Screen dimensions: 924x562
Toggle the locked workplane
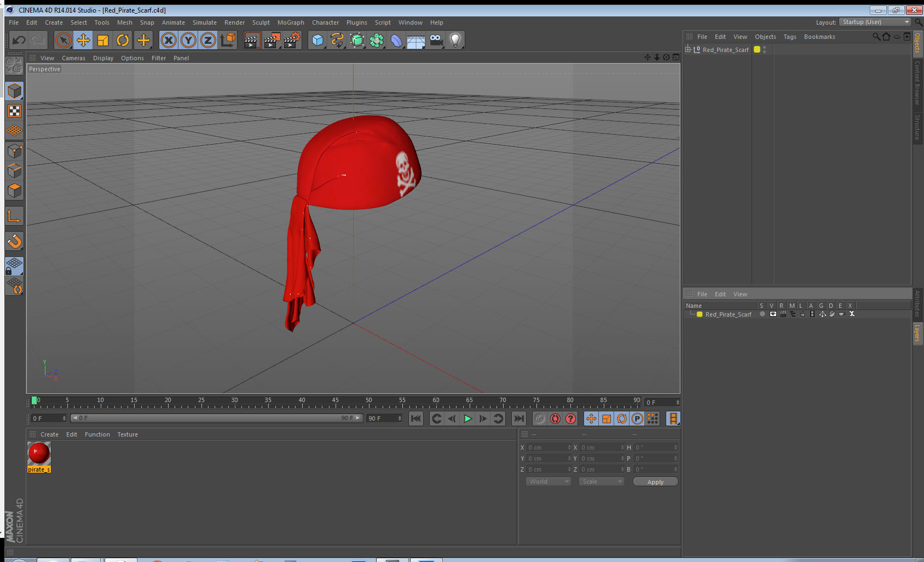point(14,266)
